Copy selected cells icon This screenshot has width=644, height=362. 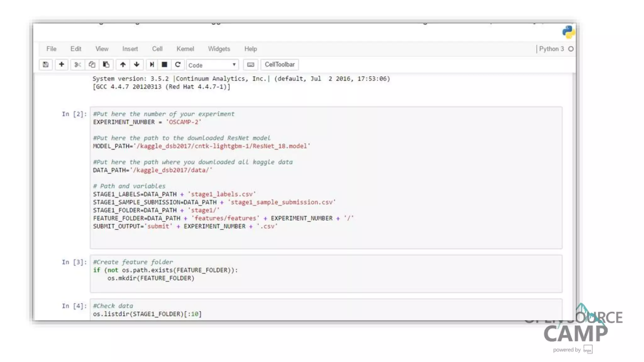(92, 64)
